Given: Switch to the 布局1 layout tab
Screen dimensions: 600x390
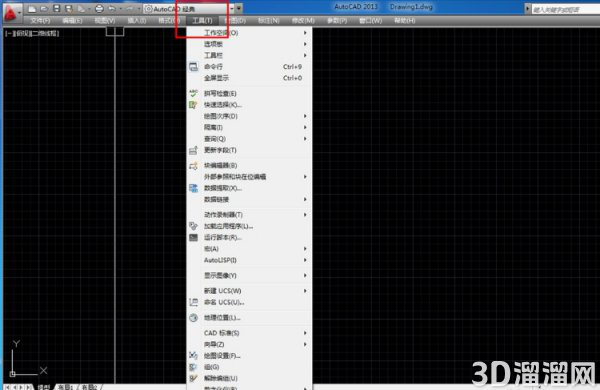Looking at the screenshot, I should point(66,387).
